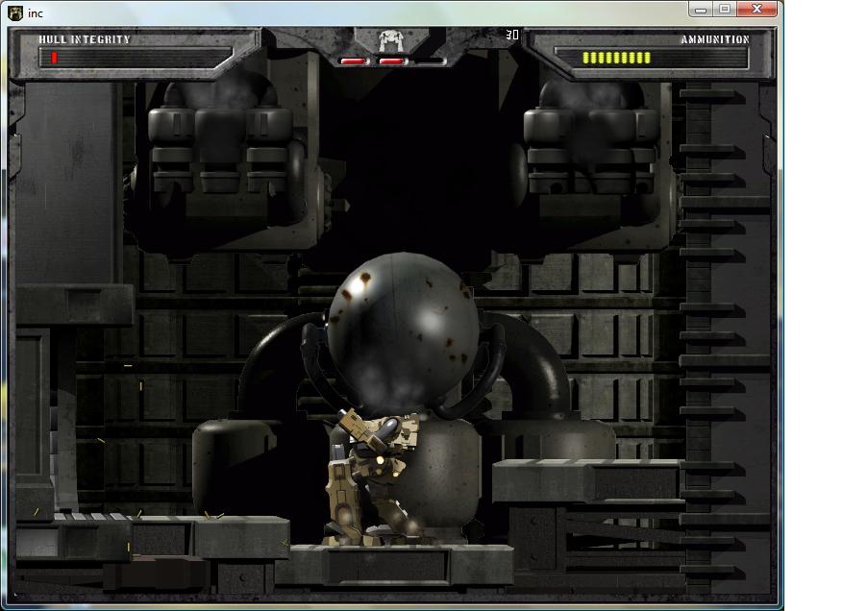This screenshot has height=611, width=868.
Task: Click the inc window title text
Action: [35, 13]
